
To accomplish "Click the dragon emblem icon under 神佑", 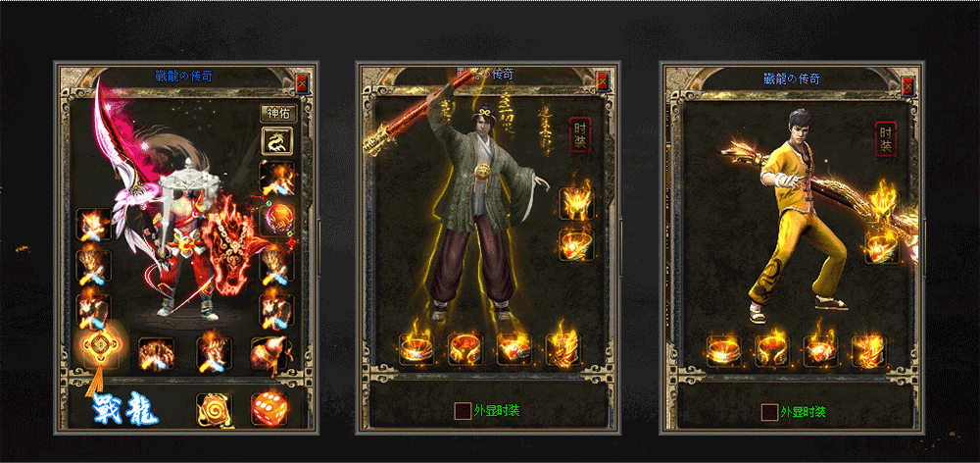I will click(x=276, y=142).
